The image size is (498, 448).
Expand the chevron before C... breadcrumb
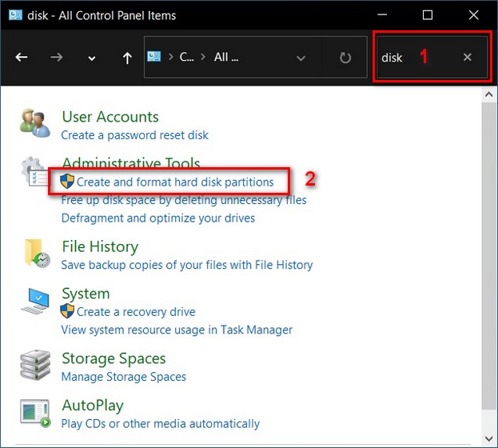171,57
